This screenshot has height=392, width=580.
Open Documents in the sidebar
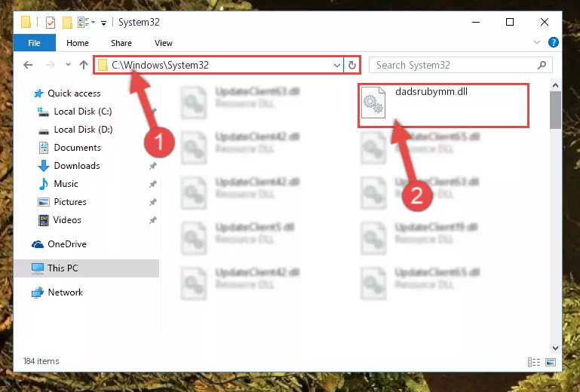tap(78, 148)
